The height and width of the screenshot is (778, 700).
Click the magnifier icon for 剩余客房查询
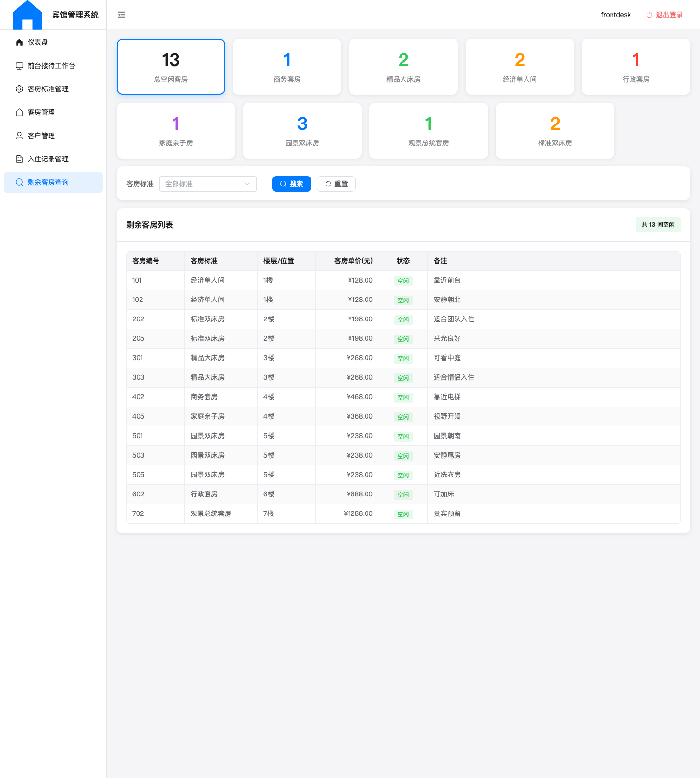[19, 182]
